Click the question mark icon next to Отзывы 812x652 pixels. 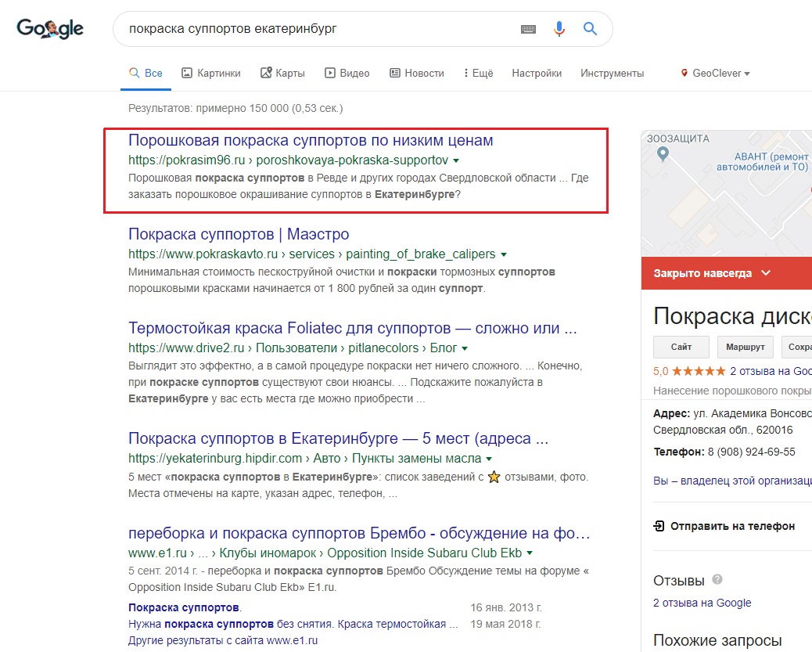(x=717, y=578)
